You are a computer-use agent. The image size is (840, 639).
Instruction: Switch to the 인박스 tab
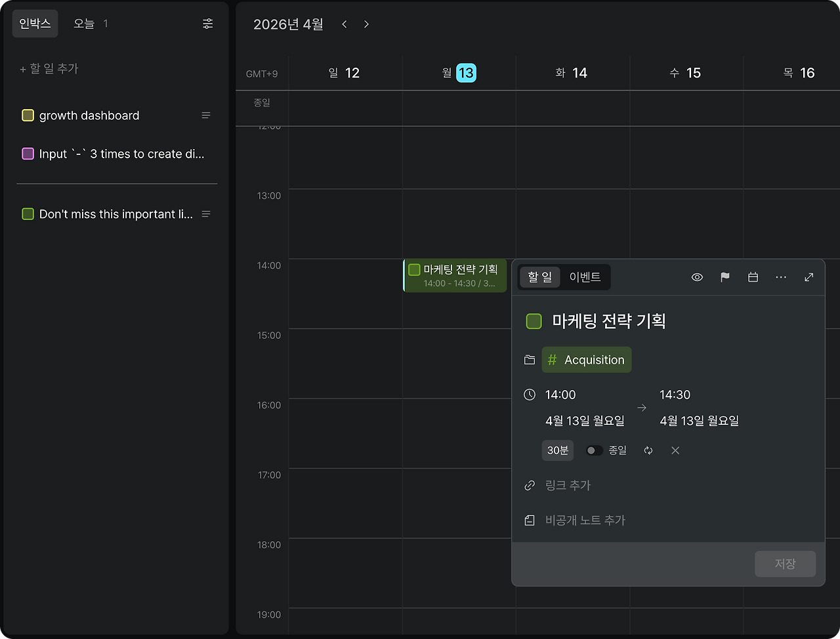tap(35, 24)
